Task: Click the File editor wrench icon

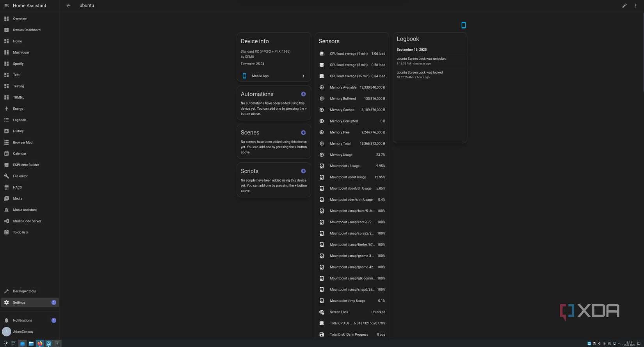Action: point(6,176)
